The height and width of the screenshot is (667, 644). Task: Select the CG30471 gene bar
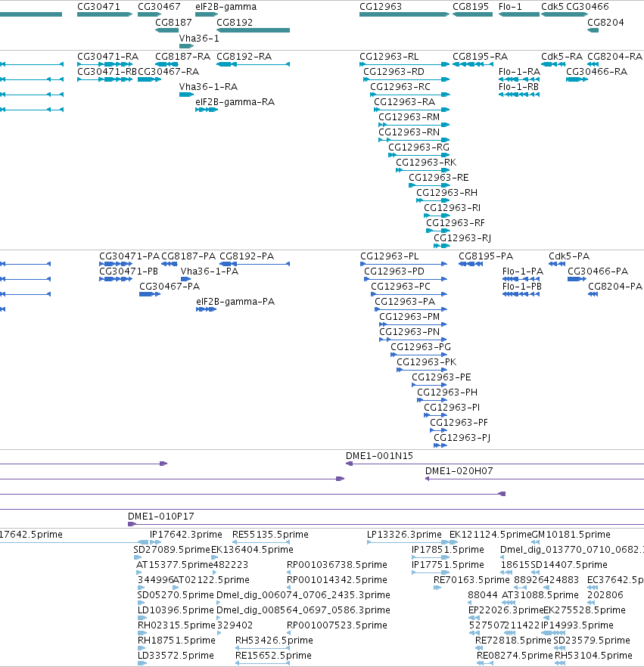pyautogui.click(x=104, y=14)
